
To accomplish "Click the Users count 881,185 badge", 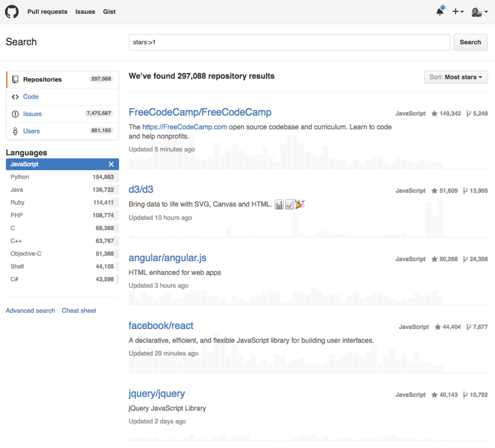I will point(101,130).
